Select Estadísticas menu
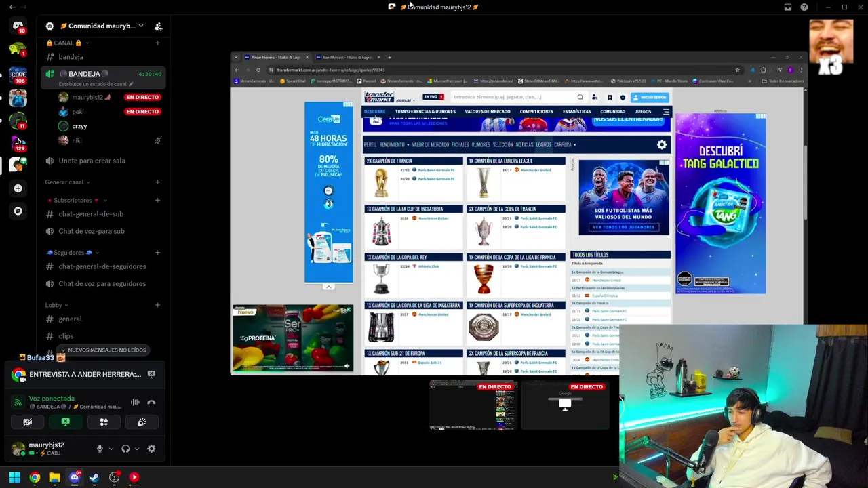This screenshot has width=868, height=488. click(x=576, y=111)
